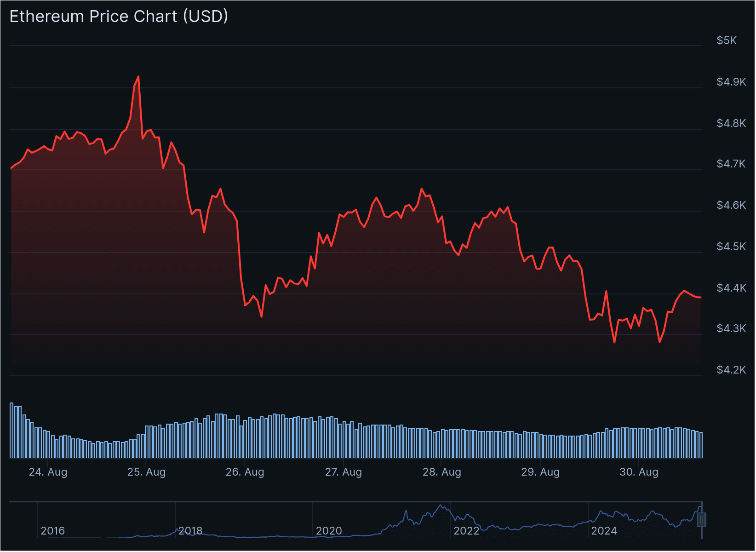Click the $4.9K price axis label
Image resolution: width=756 pixels, height=552 pixels.
(x=731, y=82)
